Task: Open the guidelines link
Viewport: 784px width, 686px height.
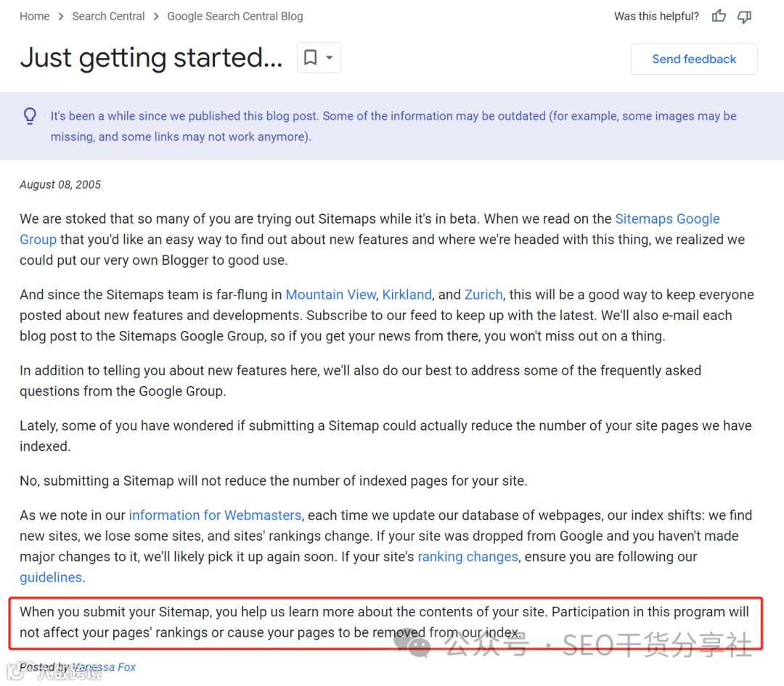Action: click(x=51, y=577)
